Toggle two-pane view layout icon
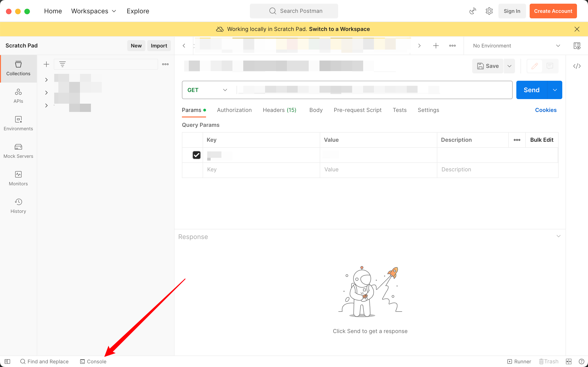Viewport: 588px width, 367px height. tap(568, 361)
